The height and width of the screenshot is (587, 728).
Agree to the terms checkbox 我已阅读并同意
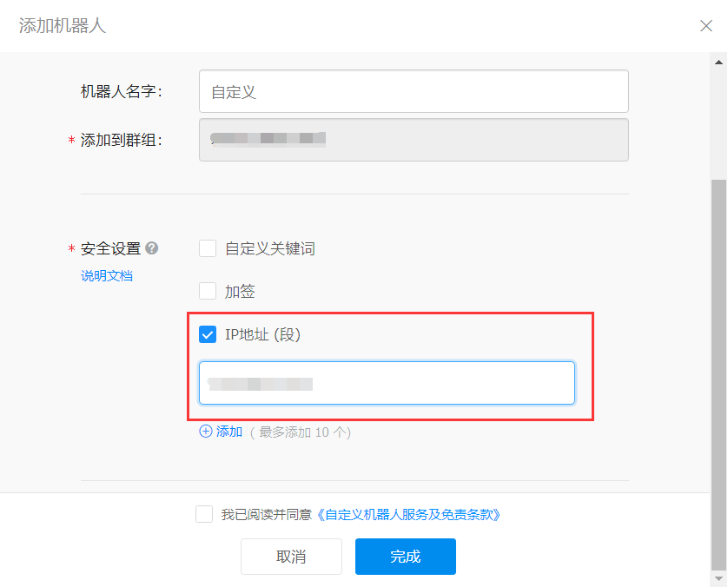pos(204,514)
